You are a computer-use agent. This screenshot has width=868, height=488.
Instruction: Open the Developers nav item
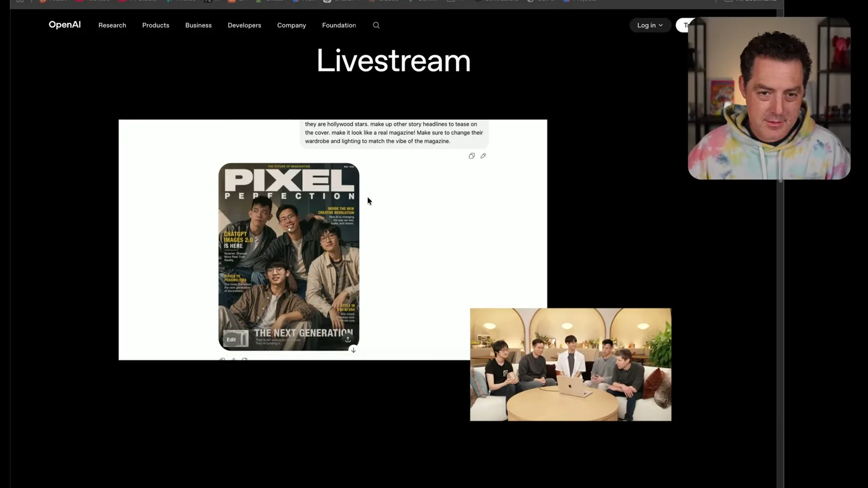244,25
